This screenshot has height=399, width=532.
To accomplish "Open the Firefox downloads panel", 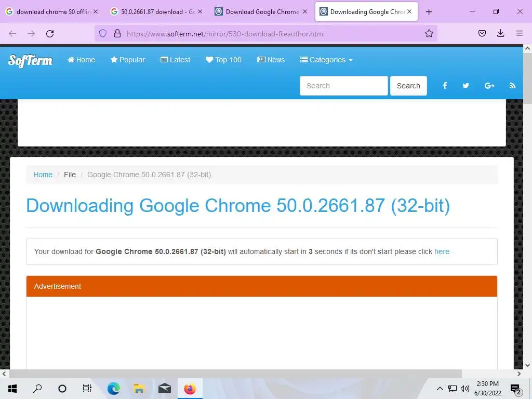I will click(x=500, y=33).
